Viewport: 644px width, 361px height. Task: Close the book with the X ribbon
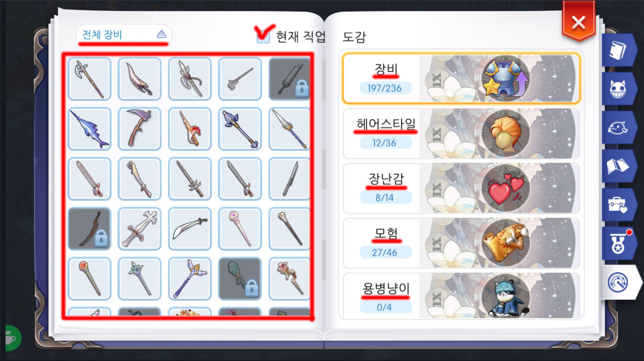pos(579,22)
